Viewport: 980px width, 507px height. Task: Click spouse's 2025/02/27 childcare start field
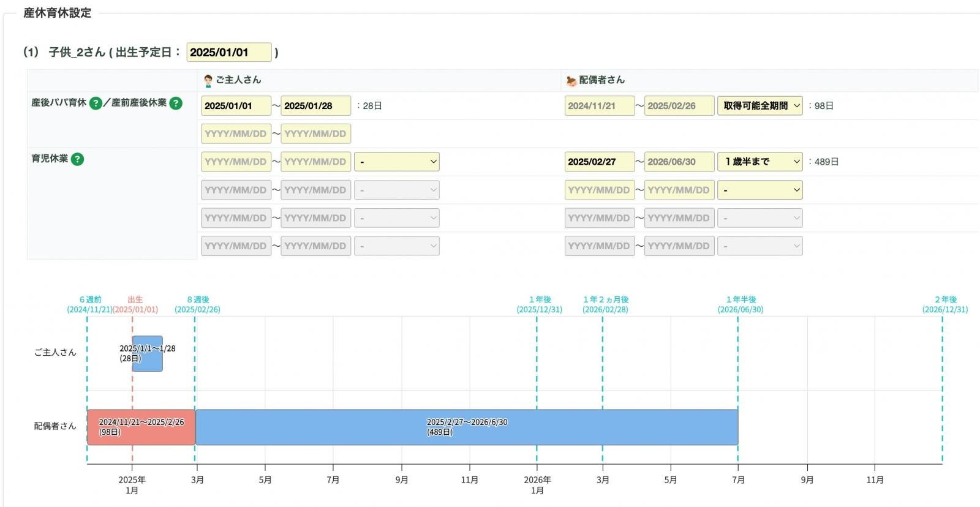(x=600, y=162)
